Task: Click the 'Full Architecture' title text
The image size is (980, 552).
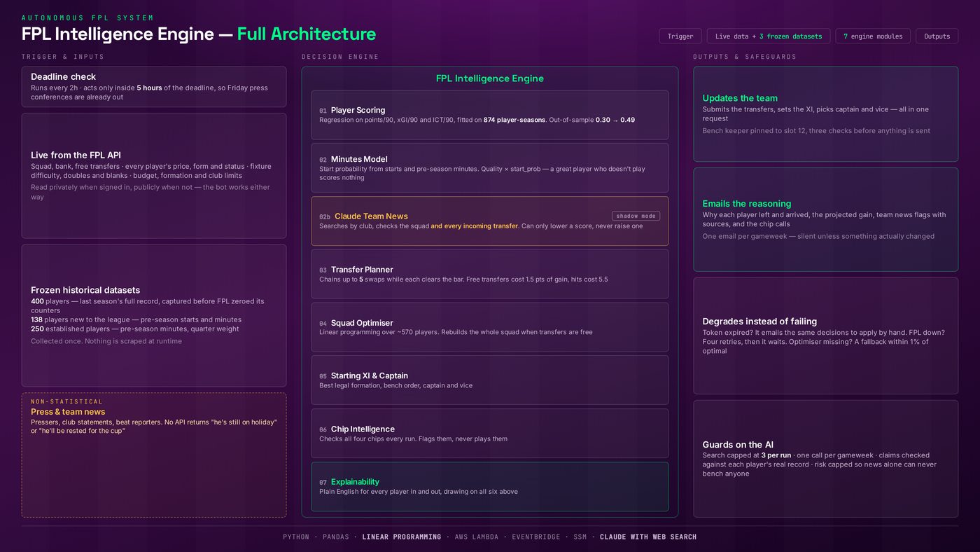Action: click(x=307, y=34)
